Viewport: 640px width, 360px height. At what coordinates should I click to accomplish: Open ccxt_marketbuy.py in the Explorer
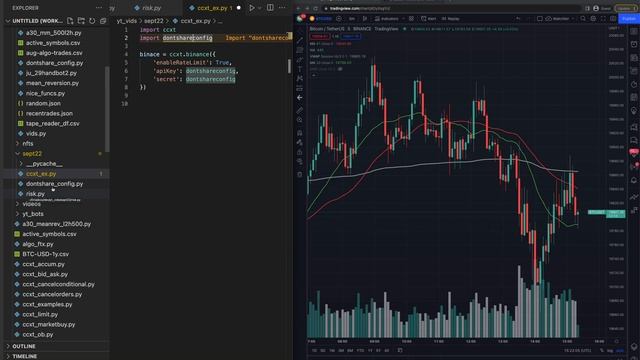pyautogui.click(x=49, y=325)
